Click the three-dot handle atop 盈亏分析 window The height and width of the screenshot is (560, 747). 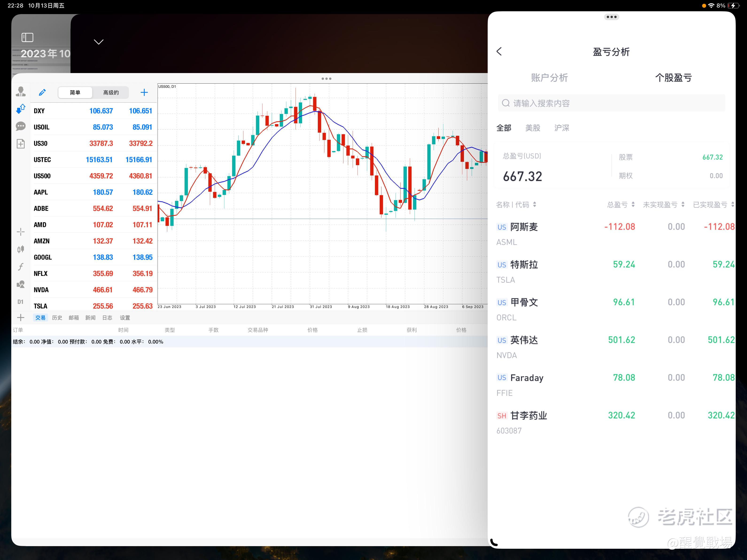coord(612,17)
